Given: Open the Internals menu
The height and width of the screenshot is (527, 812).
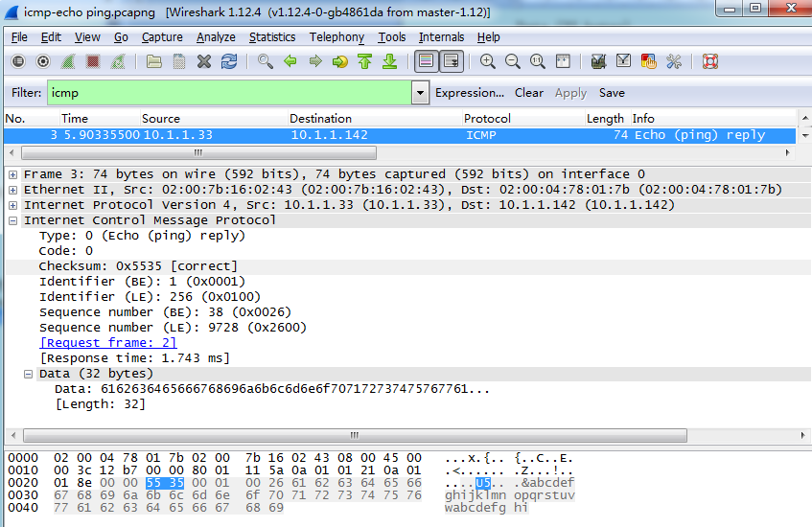Looking at the screenshot, I should click(441, 37).
